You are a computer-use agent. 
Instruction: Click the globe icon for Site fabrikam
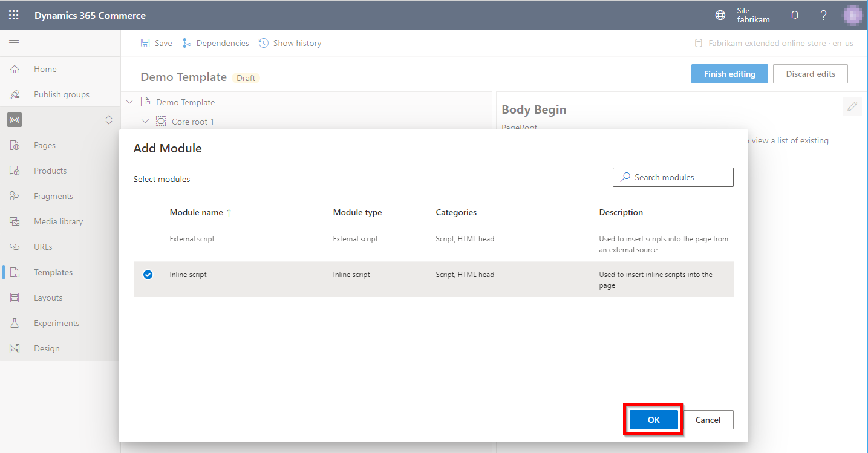[x=720, y=15]
